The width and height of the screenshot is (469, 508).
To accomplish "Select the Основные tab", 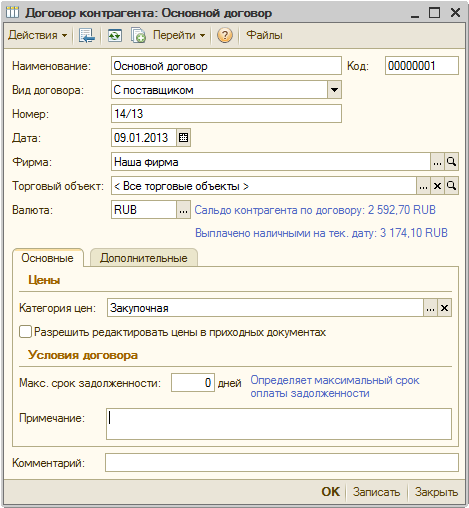I will coord(48,258).
